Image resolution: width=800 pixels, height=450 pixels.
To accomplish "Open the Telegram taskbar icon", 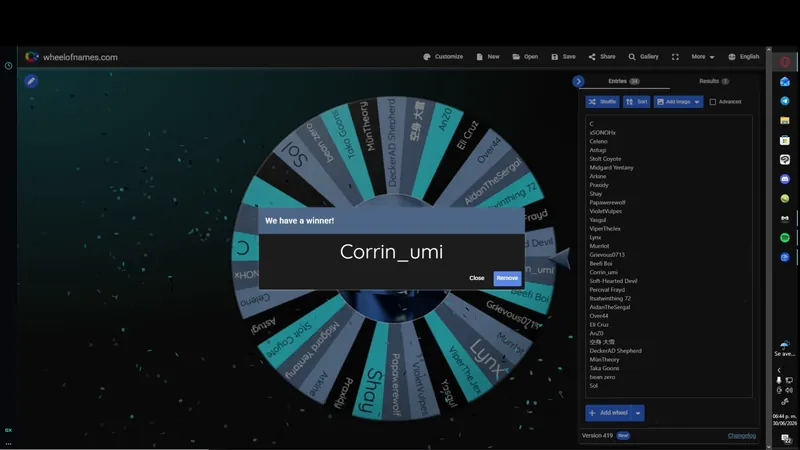I will click(785, 101).
